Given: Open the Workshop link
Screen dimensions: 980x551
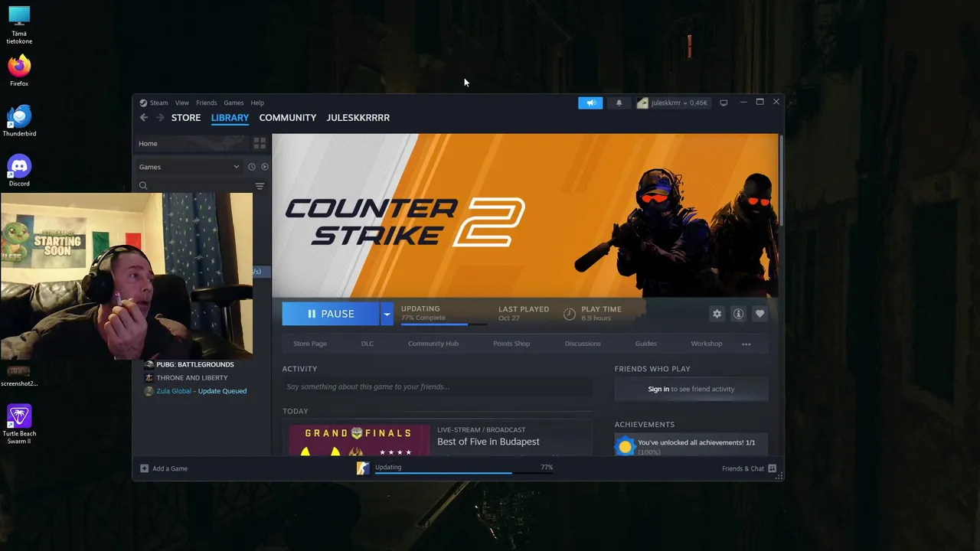Looking at the screenshot, I should [x=707, y=344].
